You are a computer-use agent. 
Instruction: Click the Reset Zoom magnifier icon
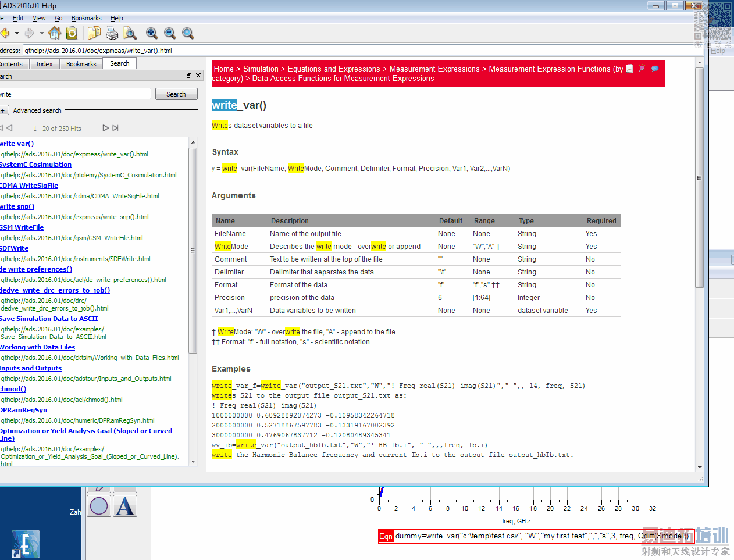click(188, 33)
